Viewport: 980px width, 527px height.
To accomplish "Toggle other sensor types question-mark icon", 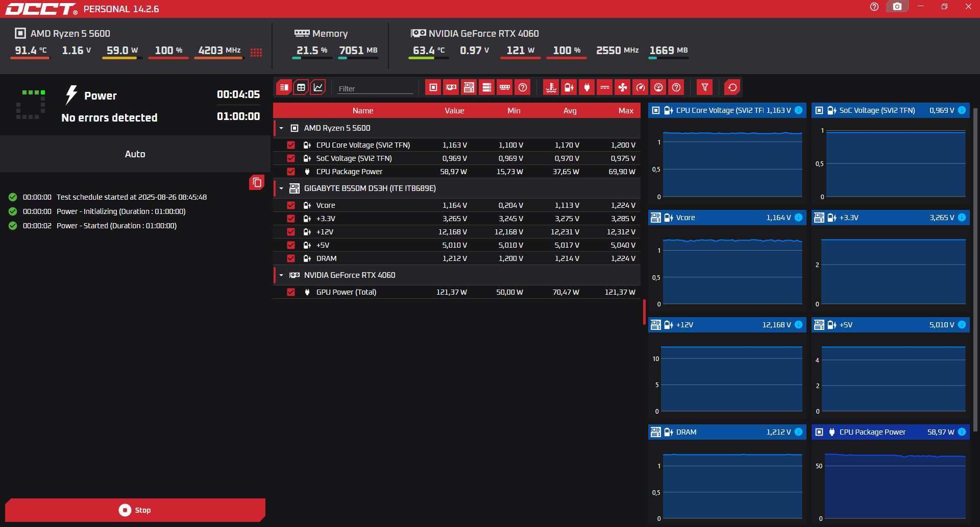I will pos(676,87).
